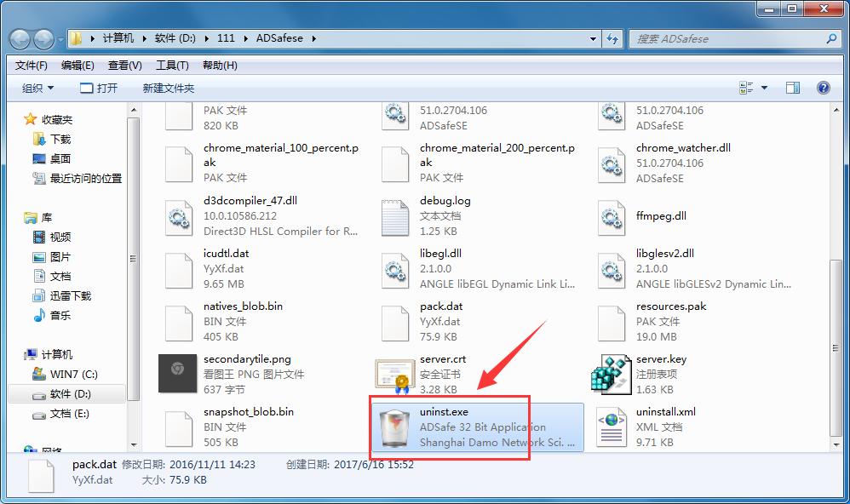
Task: Click the 新建文件夹 button
Action: (x=169, y=88)
